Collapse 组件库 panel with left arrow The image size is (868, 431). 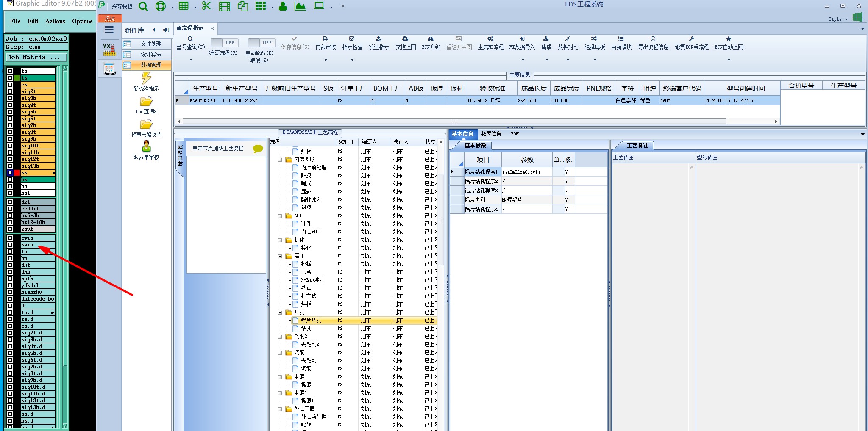coord(154,30)
